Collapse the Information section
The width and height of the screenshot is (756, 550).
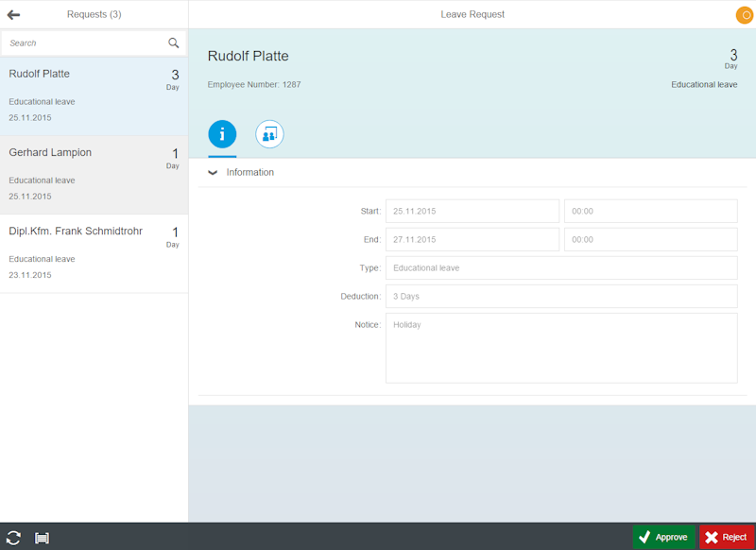pyautogui.click(x=213, y=172)
